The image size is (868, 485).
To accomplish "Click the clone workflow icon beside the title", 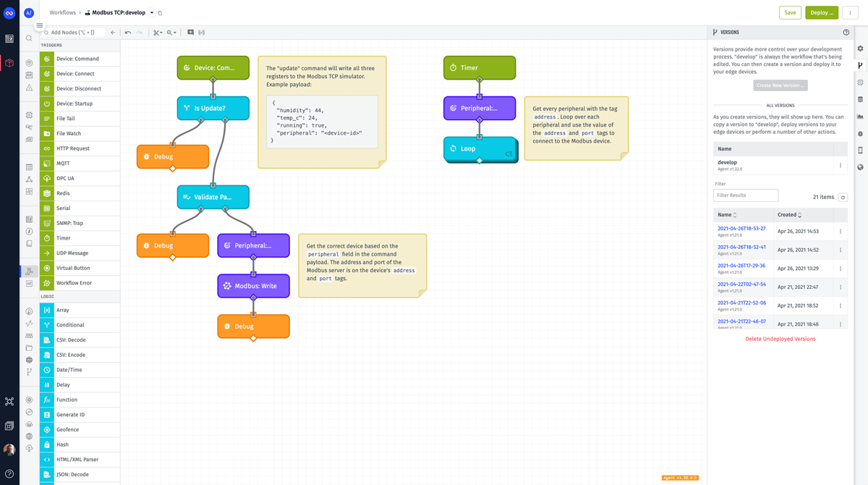I will [161, 12].
